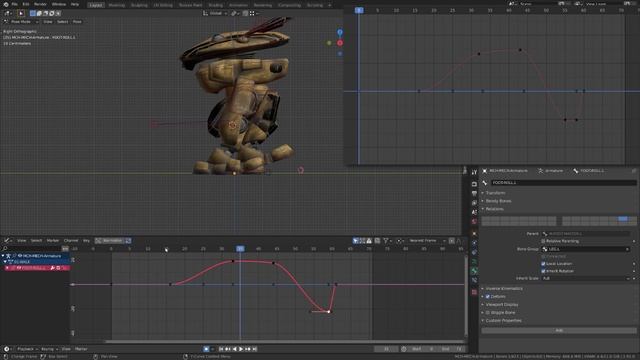Open the View Layer properties tab
The image size is (640, 360).
474,203
